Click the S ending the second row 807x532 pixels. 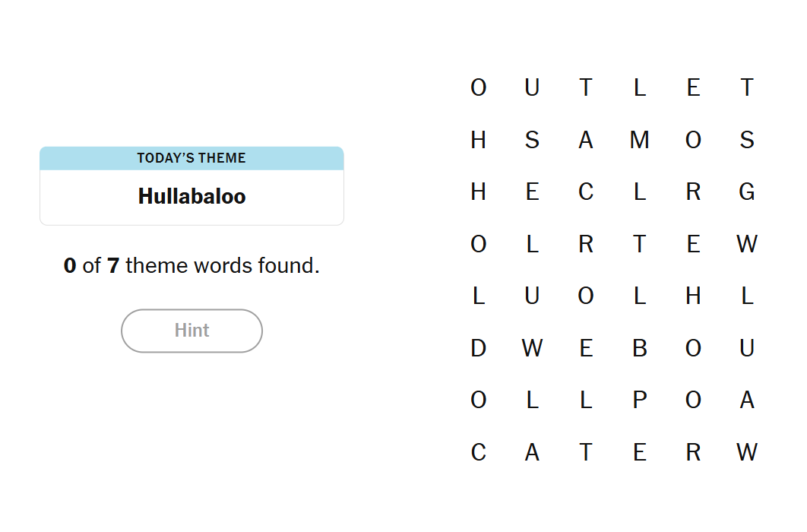[x=747, y=140]
